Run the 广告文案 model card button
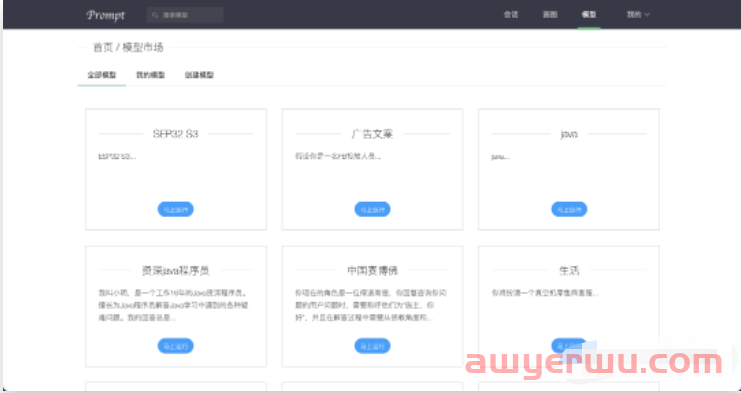The width and height of the screenshot is (741, 393). (x=372, y=209)
